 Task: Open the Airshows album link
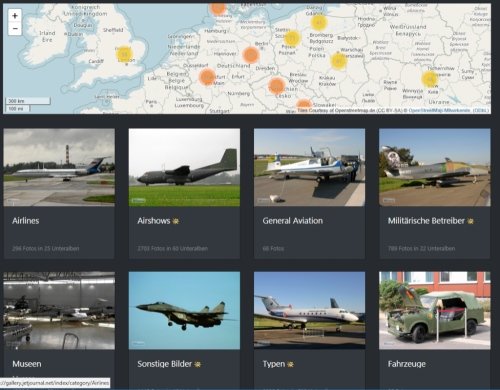coord(154,221)
